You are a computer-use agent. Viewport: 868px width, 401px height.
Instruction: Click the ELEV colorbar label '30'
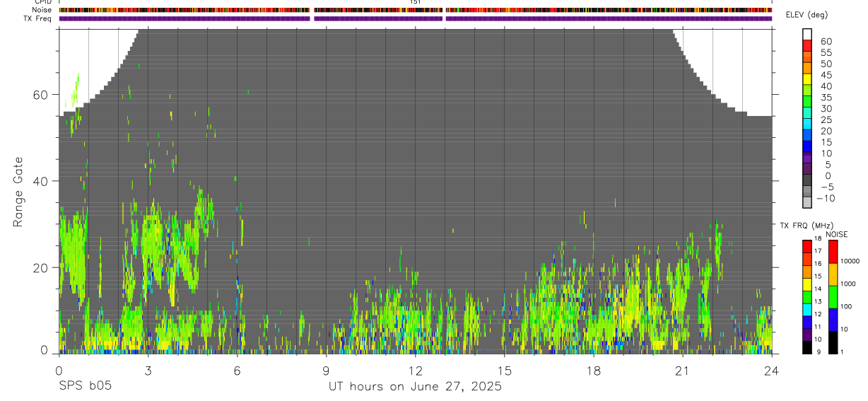pyautogui.click(x=826, y=109)
